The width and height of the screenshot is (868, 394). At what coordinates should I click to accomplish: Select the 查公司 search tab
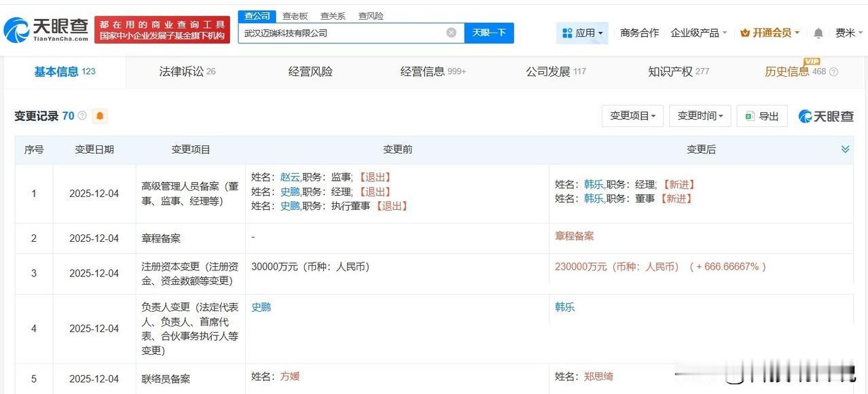point(257,16)
